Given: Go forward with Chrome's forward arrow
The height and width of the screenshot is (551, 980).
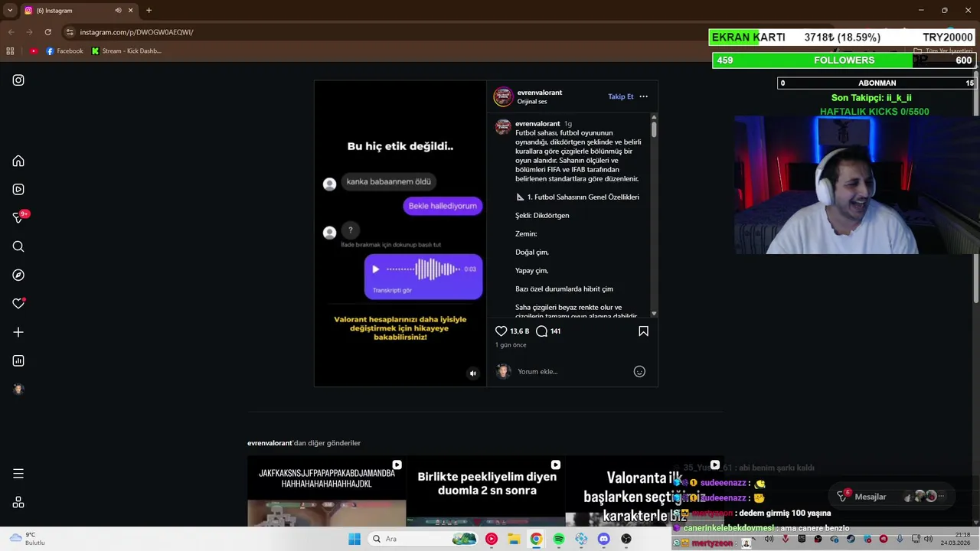Looking at the screenshot, I should (29, 32).
